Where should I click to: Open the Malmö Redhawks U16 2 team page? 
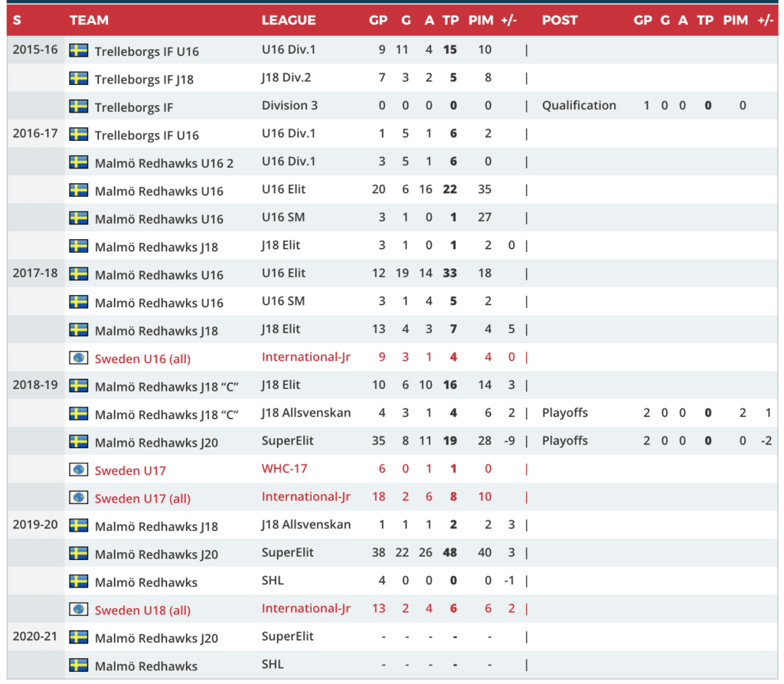point(164,163)
